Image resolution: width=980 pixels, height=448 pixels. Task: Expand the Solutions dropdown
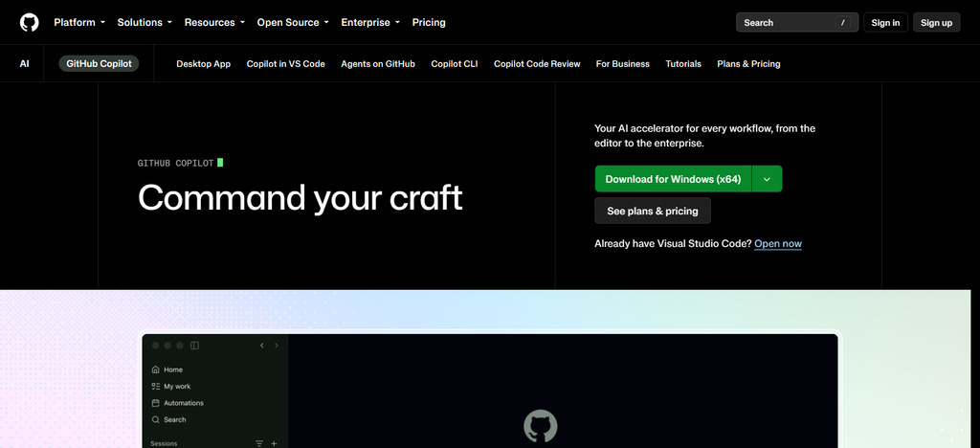145,22
